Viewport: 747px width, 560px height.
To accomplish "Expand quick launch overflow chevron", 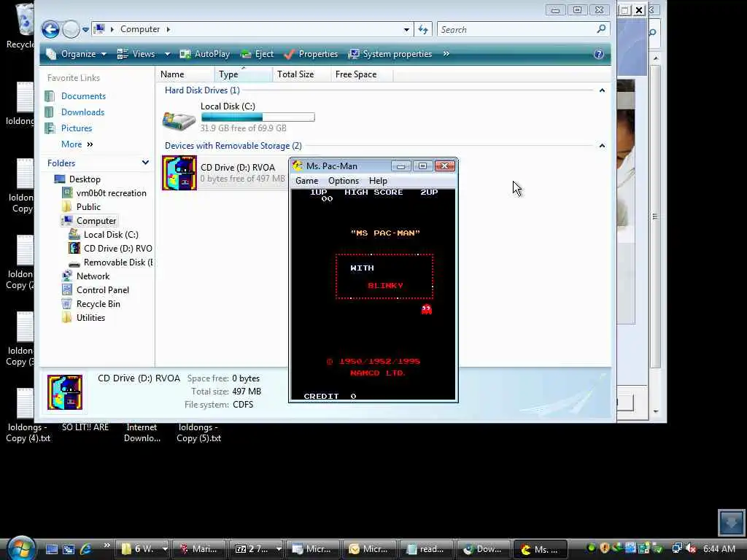I will tap(107, 545).
